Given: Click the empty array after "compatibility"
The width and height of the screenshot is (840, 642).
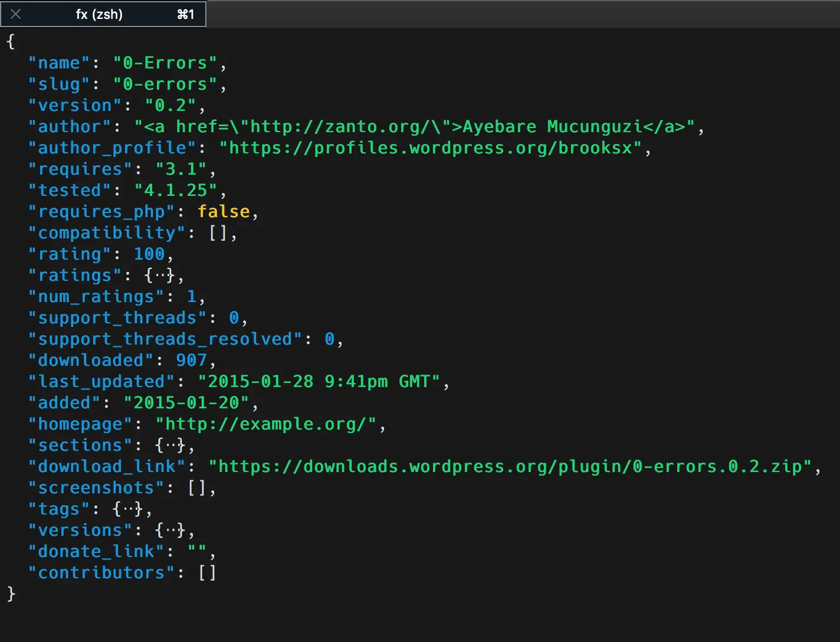Looking at the screenshot, I should click(218, 233).
